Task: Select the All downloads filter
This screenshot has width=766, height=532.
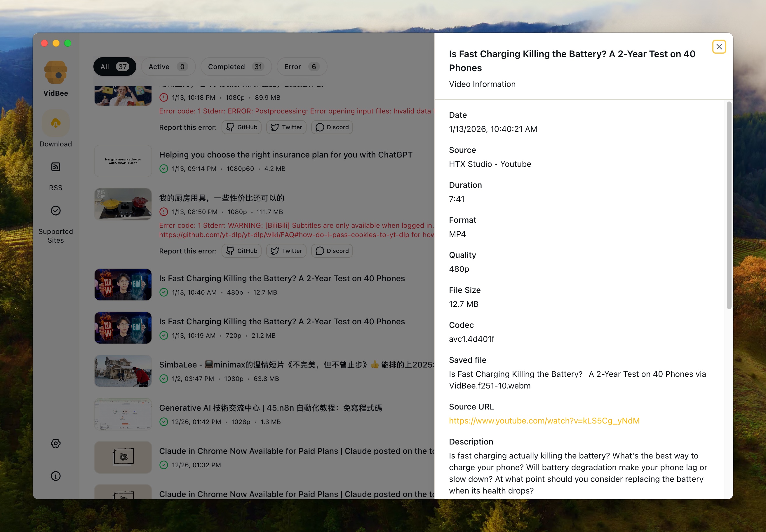Action: (114, 67)
